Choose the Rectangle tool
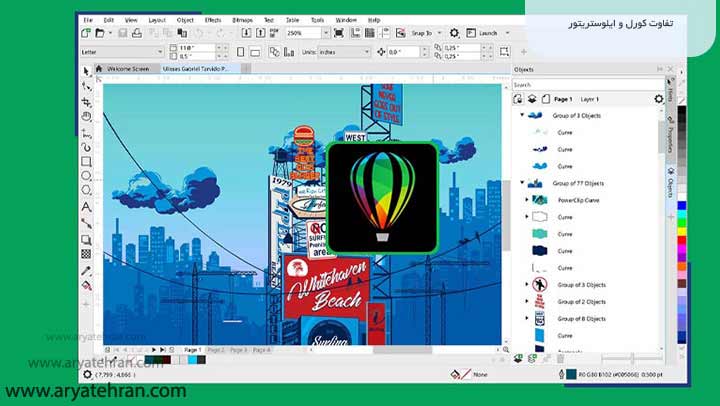 coord(87,161)
